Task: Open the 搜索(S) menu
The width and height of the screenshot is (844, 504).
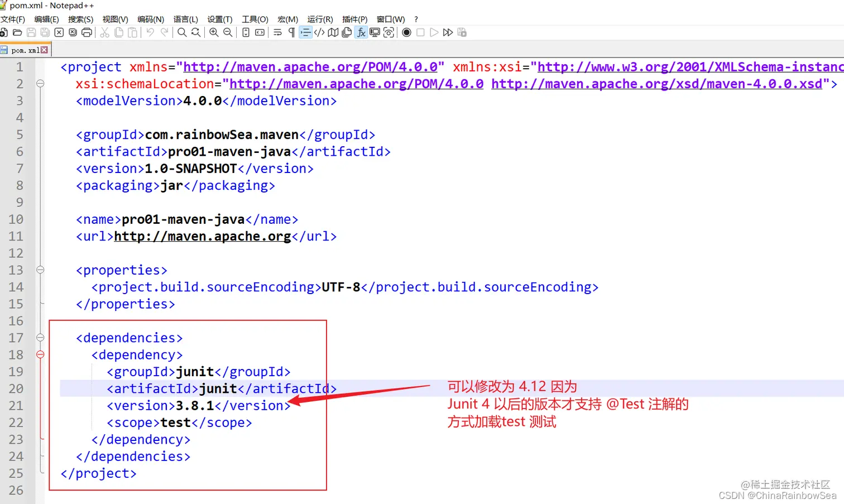Action: pos(80,19)
